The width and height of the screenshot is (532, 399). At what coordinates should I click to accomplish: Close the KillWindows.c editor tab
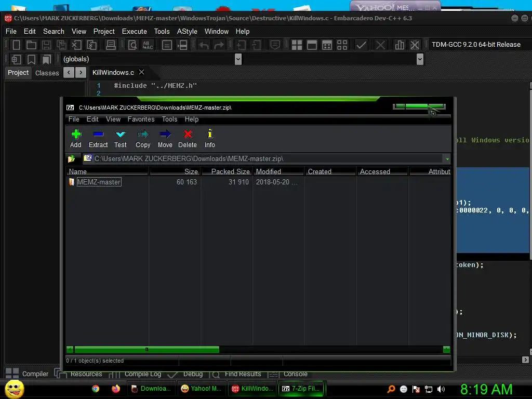coord(141,72)
